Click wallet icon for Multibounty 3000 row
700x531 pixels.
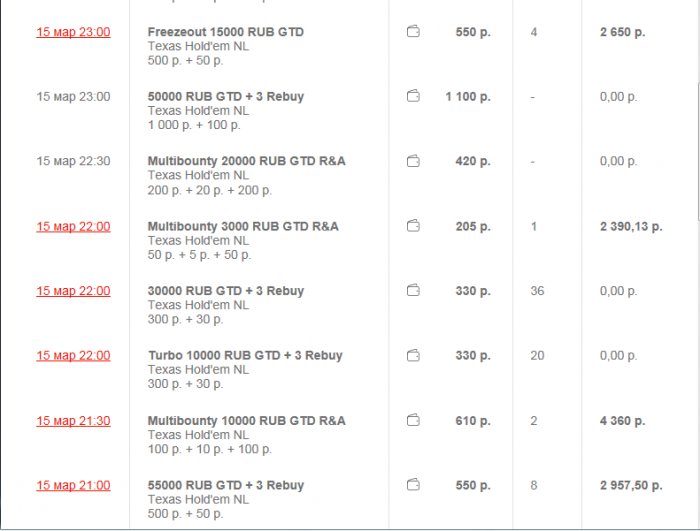[x=413, y=226]
